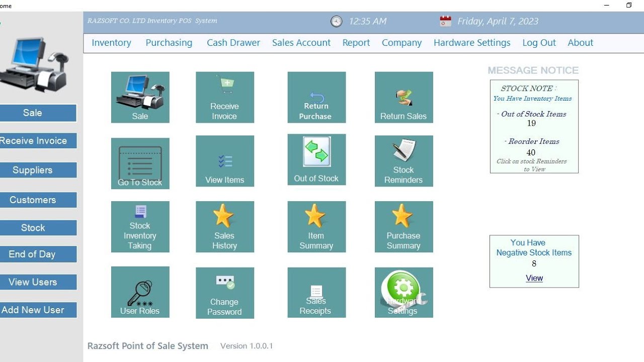Click the calendar icon in header
Viewport: 644px width, 362px height.
click(x=445, y=21)
